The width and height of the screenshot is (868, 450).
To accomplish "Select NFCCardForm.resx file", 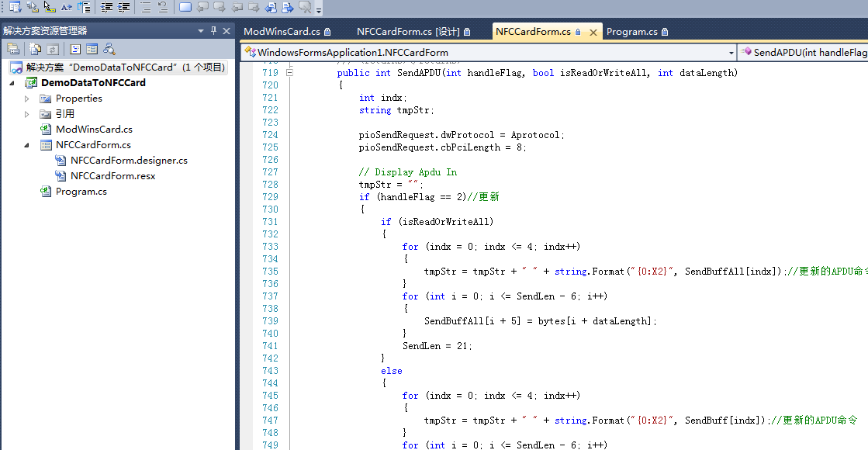I will click(113, 175).
